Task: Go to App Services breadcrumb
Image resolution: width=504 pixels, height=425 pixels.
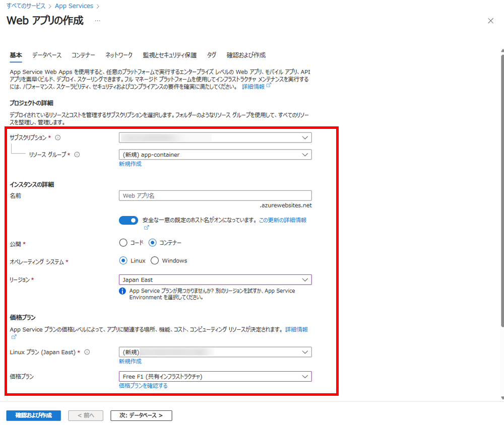Action: 74,6
